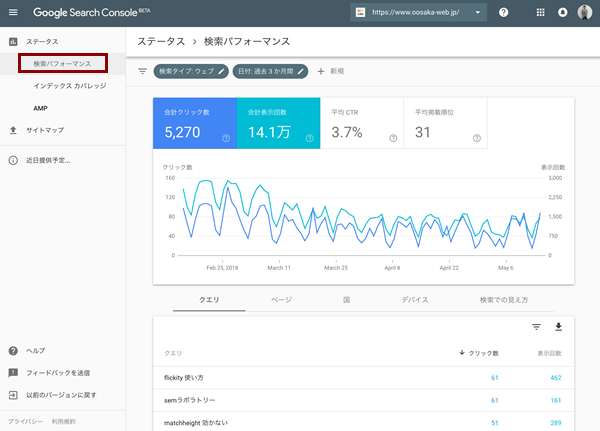Open the 利用規約 link
Image resolution: width=600 pixels, height=431 pixels.
pyautogui.click(x=64, y=421)
